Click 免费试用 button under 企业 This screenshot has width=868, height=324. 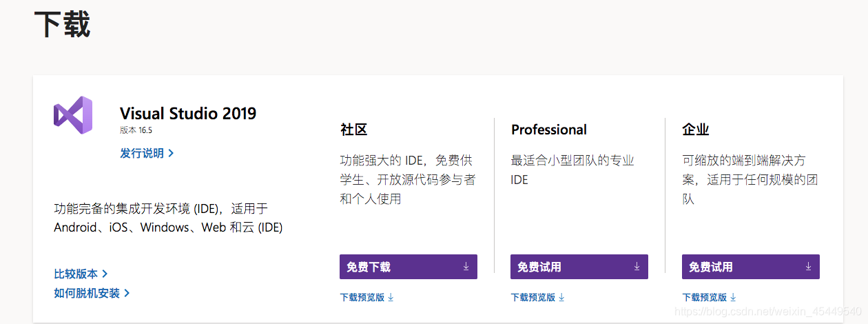pos(751,267)
